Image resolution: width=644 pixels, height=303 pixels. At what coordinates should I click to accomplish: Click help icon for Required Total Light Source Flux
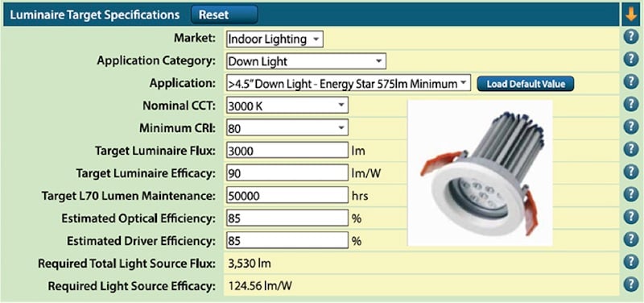[x=631, y=262]
